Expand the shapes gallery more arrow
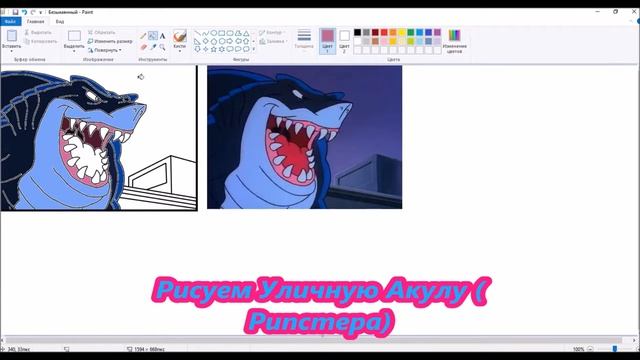Viewport: 640px width, 360px height. (253, 49)
